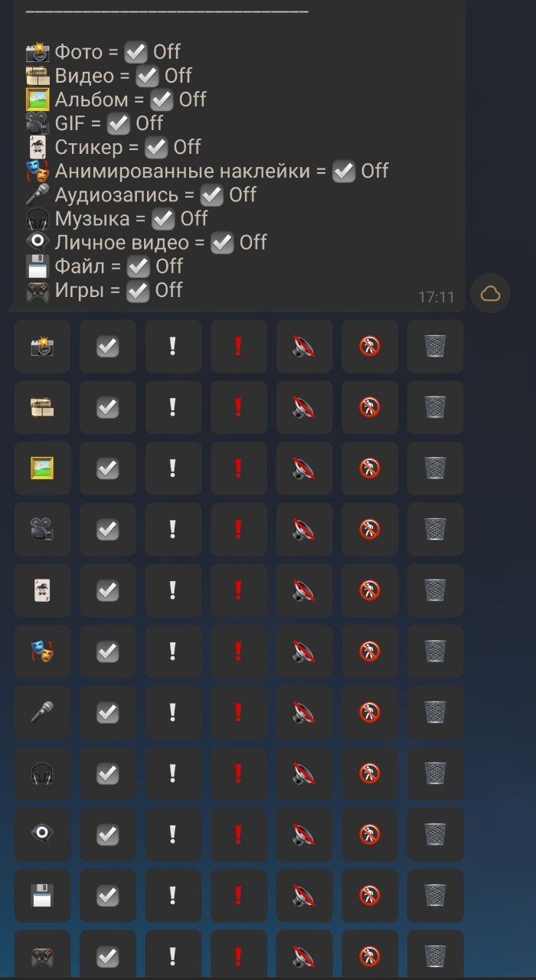Select the no-pedestrian ban icon in Sticker row
This screenshot has height=980, width=536.
(370, 590)
